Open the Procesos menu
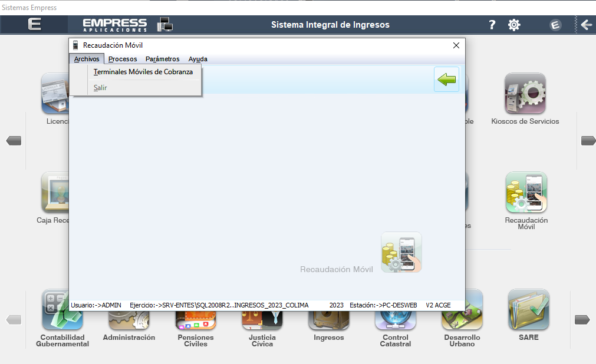596x364 pixels. [122, 59]
